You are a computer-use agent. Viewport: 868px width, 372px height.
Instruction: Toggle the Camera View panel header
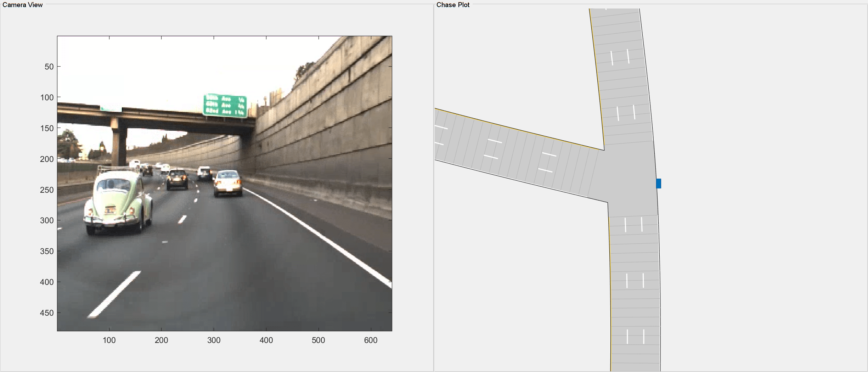(x=23, y=5)
